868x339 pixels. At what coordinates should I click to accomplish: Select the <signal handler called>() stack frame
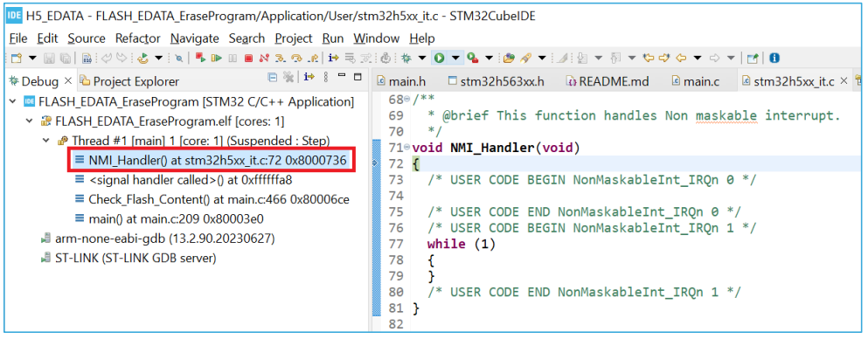click(x=183, y=180)
